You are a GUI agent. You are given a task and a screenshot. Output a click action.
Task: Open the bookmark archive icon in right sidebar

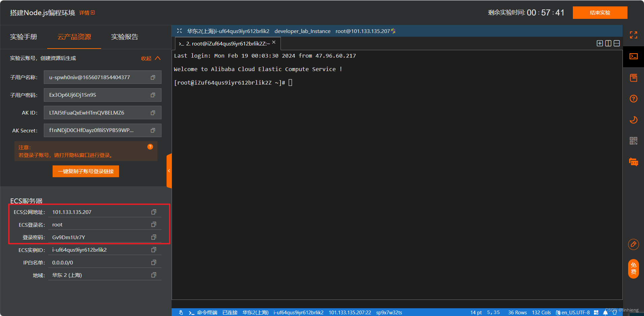click(x=634, y=77)
